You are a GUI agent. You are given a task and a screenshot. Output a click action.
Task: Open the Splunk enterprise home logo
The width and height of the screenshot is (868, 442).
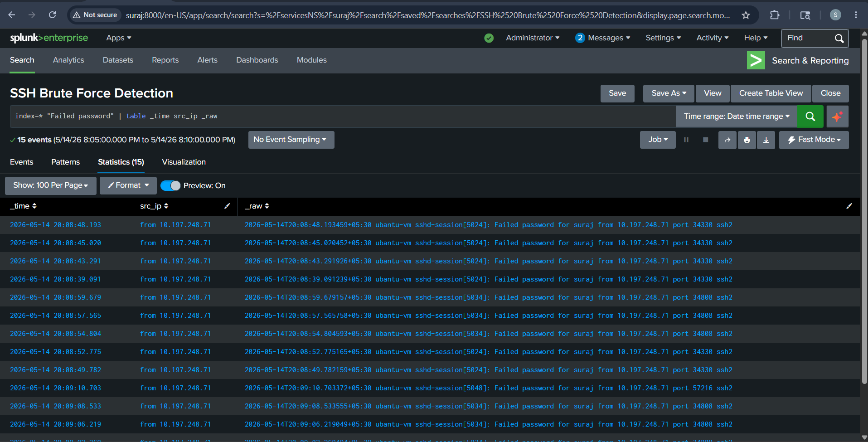pyautogui.click(x=49, y=38)
